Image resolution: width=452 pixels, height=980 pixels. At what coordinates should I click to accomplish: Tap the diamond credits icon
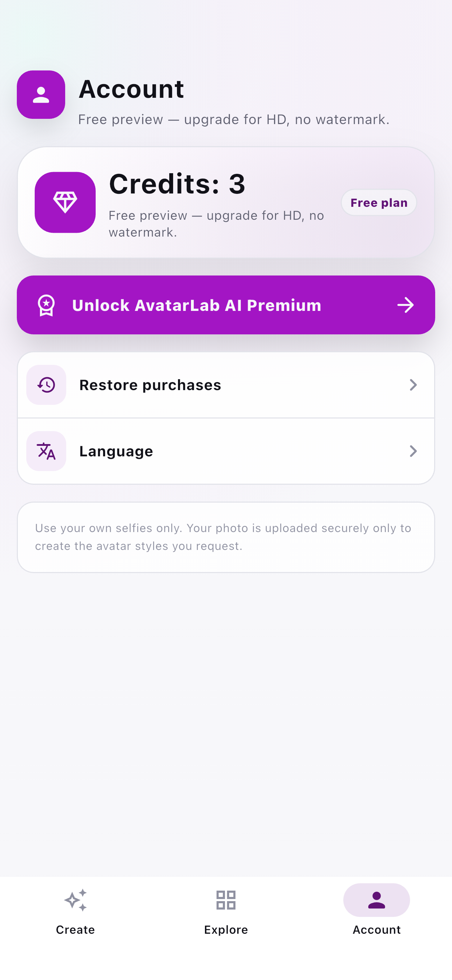[x=65, y=202]
